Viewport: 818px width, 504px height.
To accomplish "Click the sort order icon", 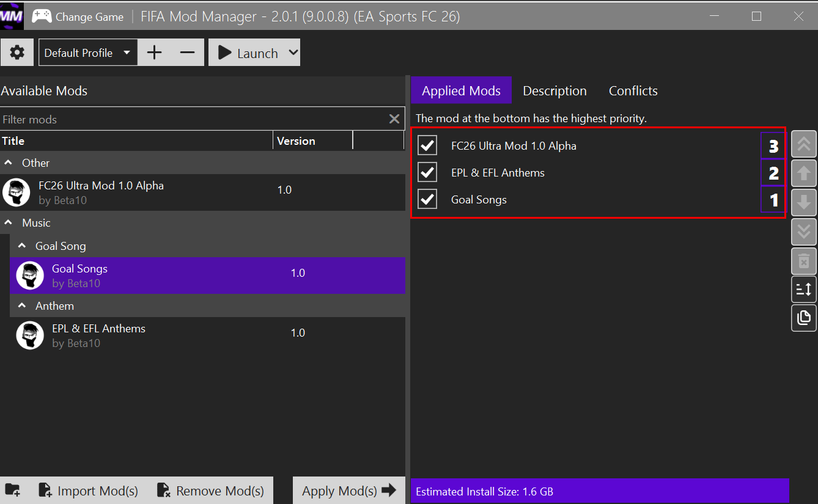I will pos(804,289).
